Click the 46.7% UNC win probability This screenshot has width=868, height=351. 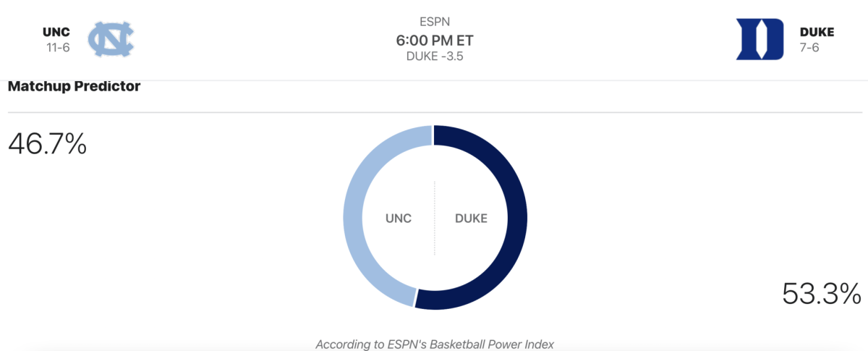pyautogui.click(x=47, y=144)
